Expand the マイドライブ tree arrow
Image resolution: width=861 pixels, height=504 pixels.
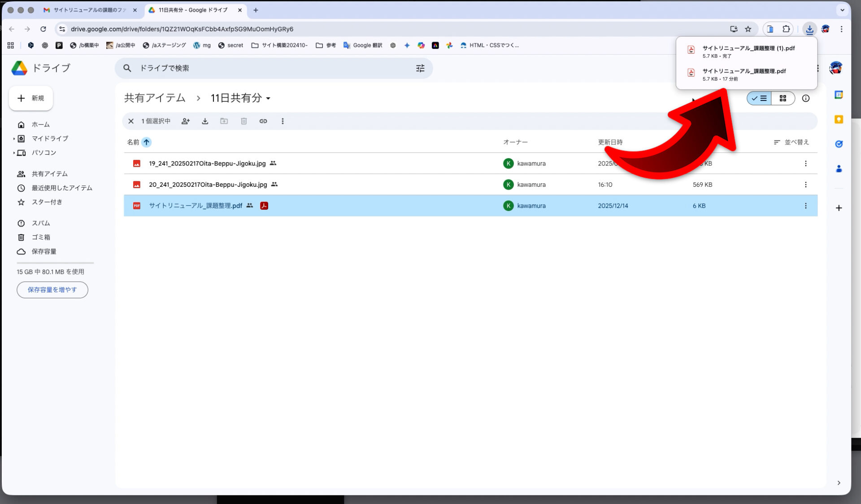[x=14, y=138]
